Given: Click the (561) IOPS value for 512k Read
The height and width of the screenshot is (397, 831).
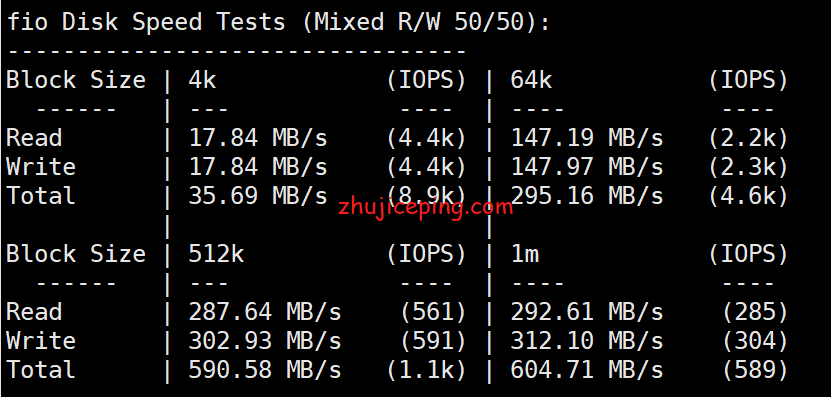Looking at the screenshot, I should pos(434,312).
